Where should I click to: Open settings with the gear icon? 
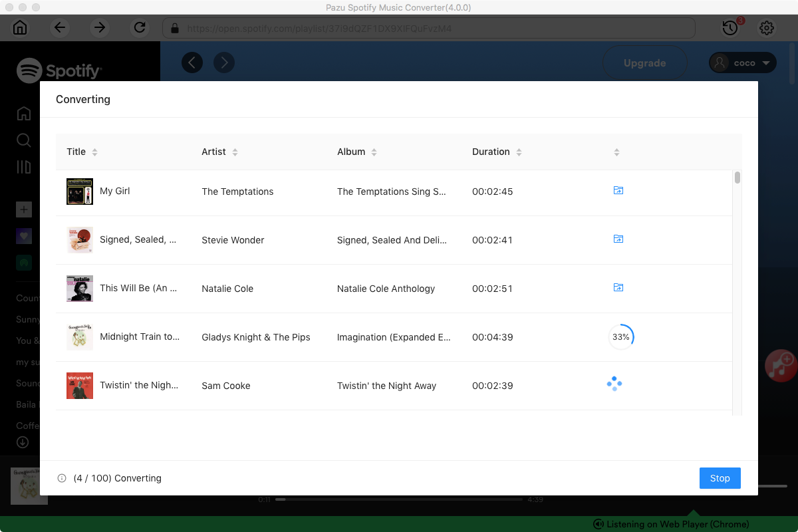[766, 27]
